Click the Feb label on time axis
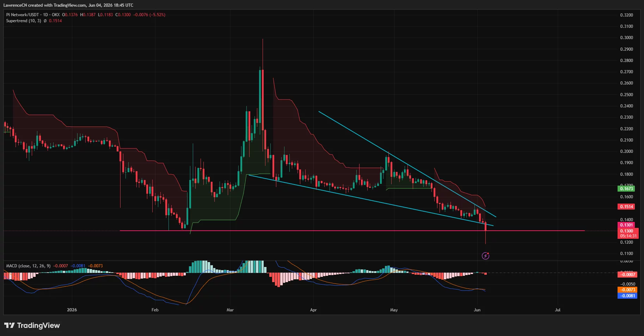 pyautogui.click(x=155, y=310)
